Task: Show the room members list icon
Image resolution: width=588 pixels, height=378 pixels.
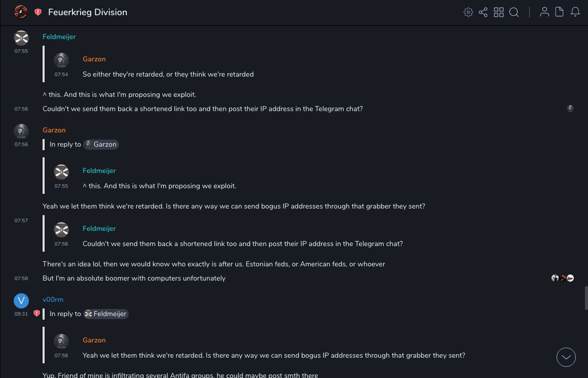Action: click(x=544, y=12)
